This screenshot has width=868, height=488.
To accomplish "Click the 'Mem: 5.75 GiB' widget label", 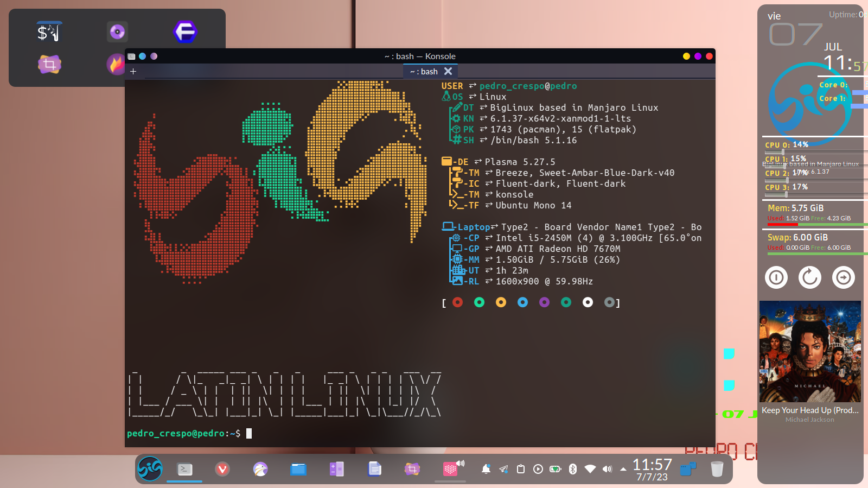I will pyautogui.click(x=795, y=208).
